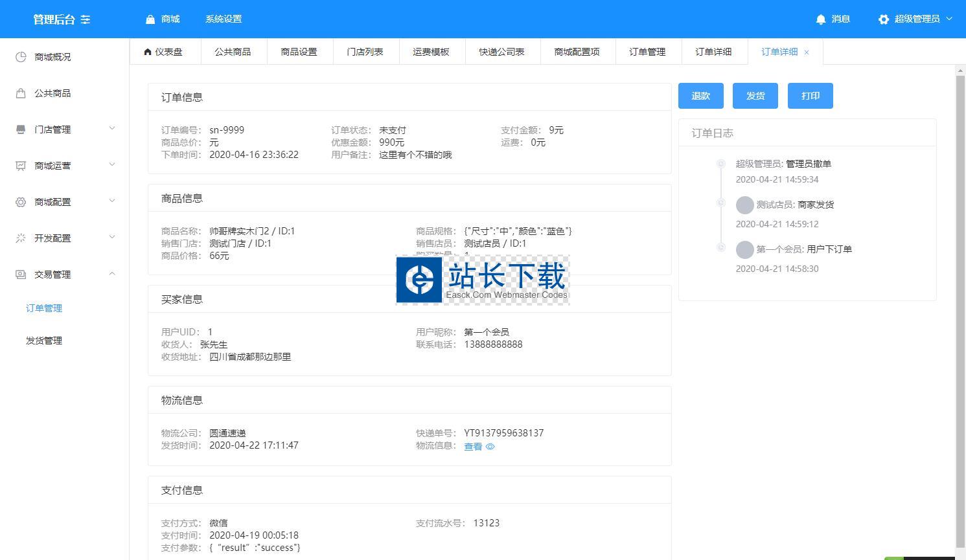Switch to the 快递公司表 tab
The image size is (966, 560).
pyautogui.click(x=502, y=52)
